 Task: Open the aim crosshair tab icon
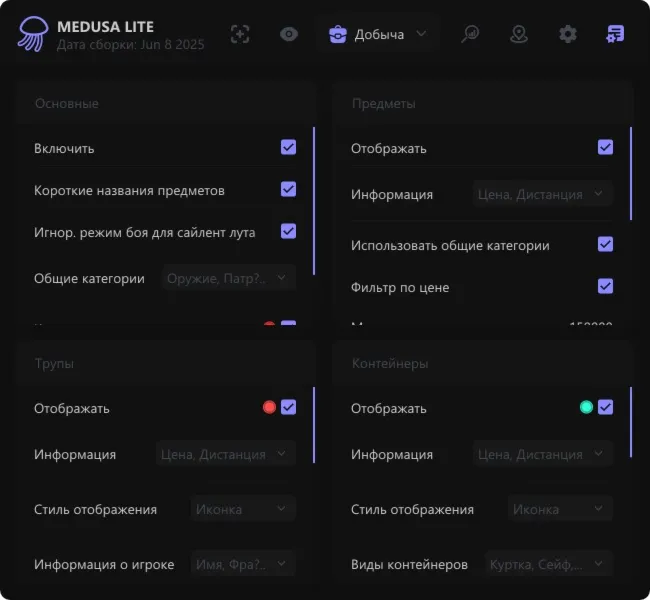[240, 34]
